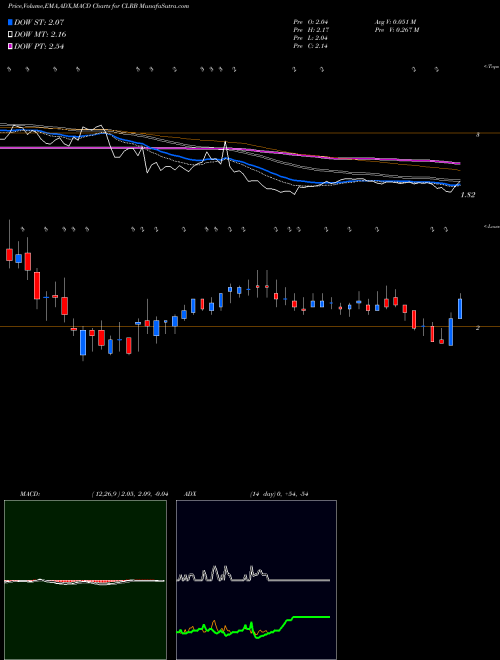Click the 'Pre L: 2.04' low value
This screenshot has width=500, height=660.
311,38
